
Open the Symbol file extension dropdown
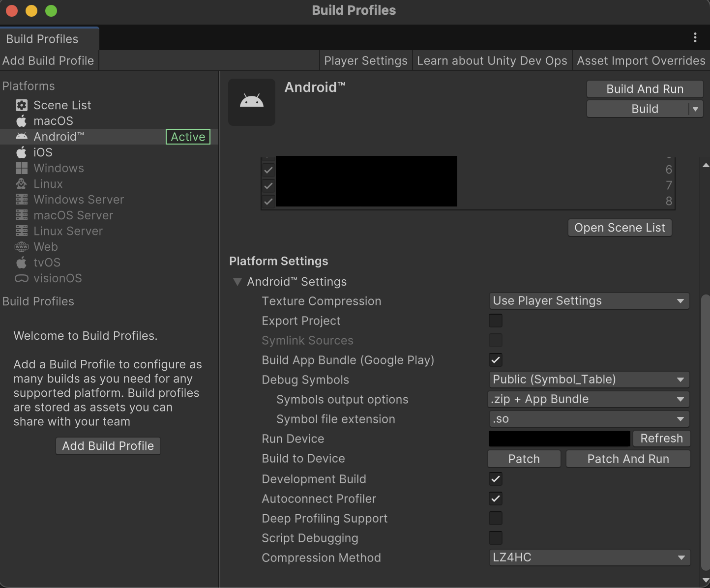(x=589, y=419)
